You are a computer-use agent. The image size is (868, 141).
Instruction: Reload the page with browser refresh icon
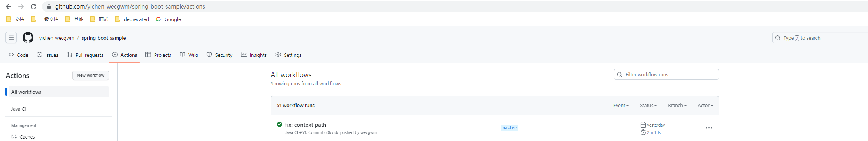33,7
